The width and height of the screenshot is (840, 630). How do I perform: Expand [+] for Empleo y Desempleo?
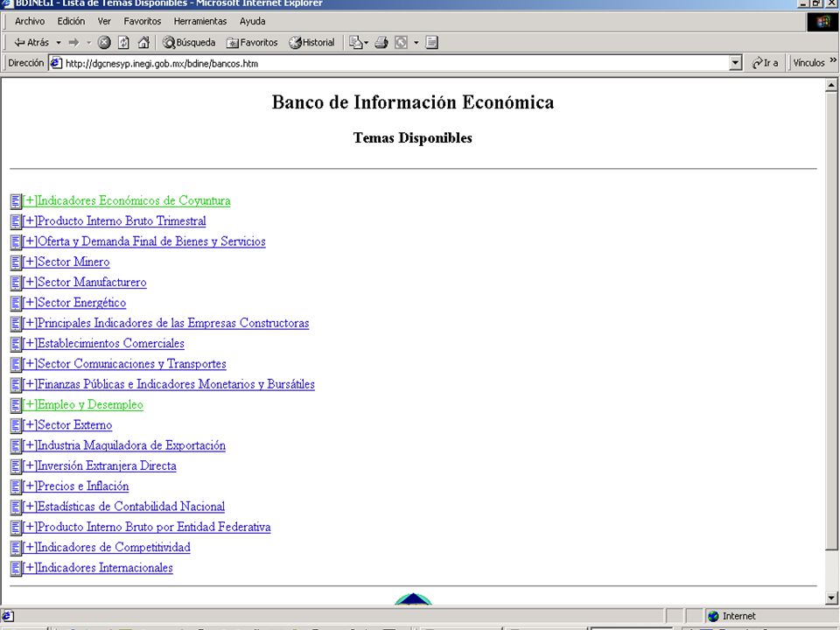(30, 404)
